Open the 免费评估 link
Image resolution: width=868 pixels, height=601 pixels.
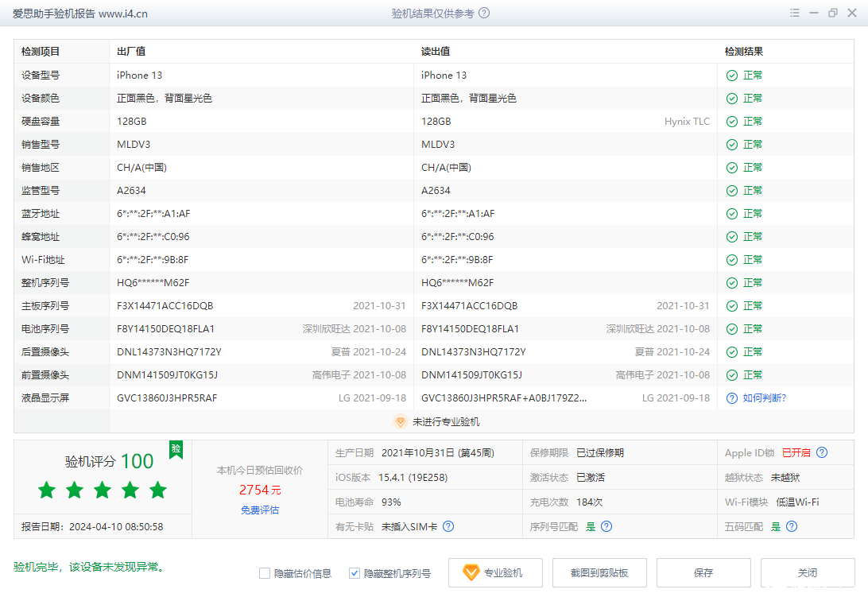tap(260, 510)
